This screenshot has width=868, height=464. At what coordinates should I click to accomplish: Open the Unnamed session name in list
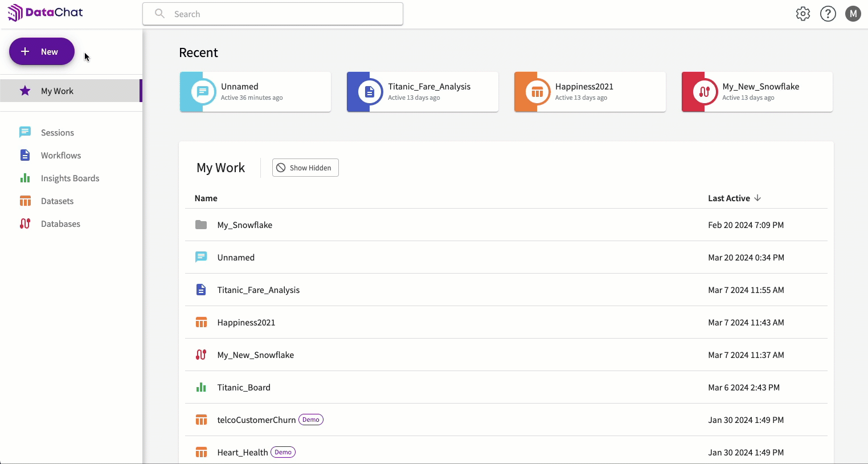click(x=236, y=257)
